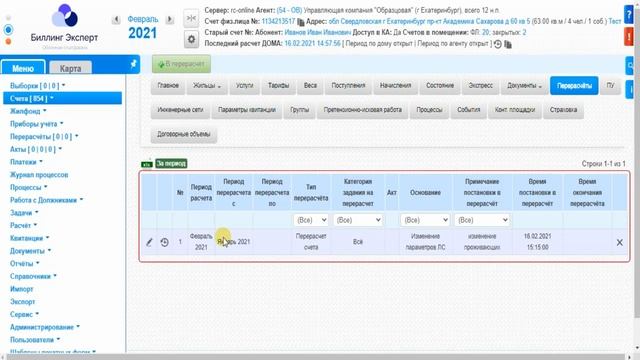Open the Тарифы tab
This screenshot has height=360, width=640.
278,86
